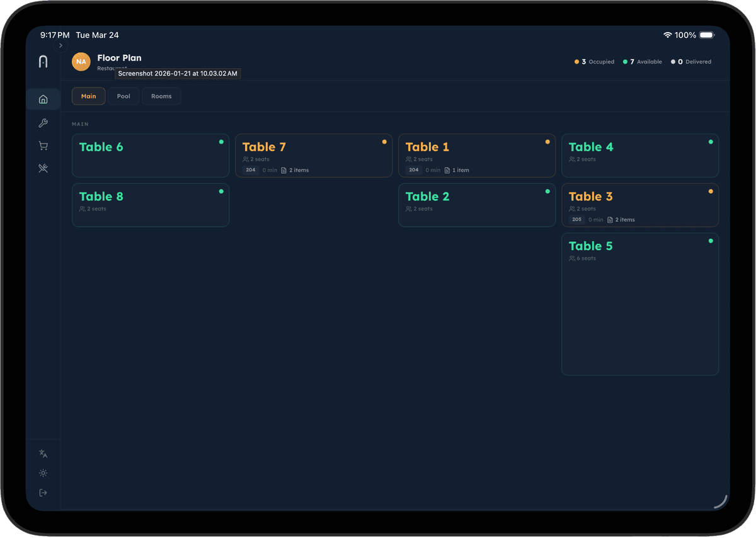Select the Main floor tab
Viewport: 756px width, 538px height.
click(x=88, y=96)
